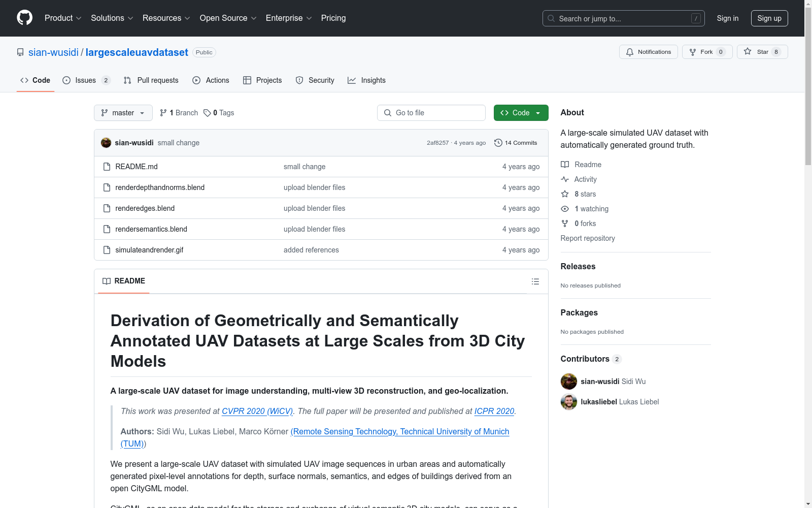Click the fork icon in the Fork button
The width and height of the screenshot is (812, 508).
click(693, 52)
